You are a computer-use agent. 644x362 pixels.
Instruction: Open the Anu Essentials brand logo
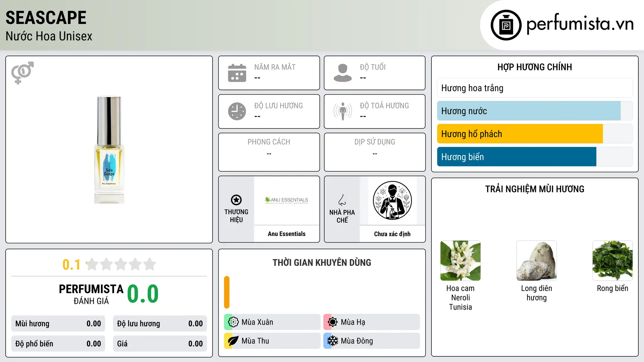point(286,200)
